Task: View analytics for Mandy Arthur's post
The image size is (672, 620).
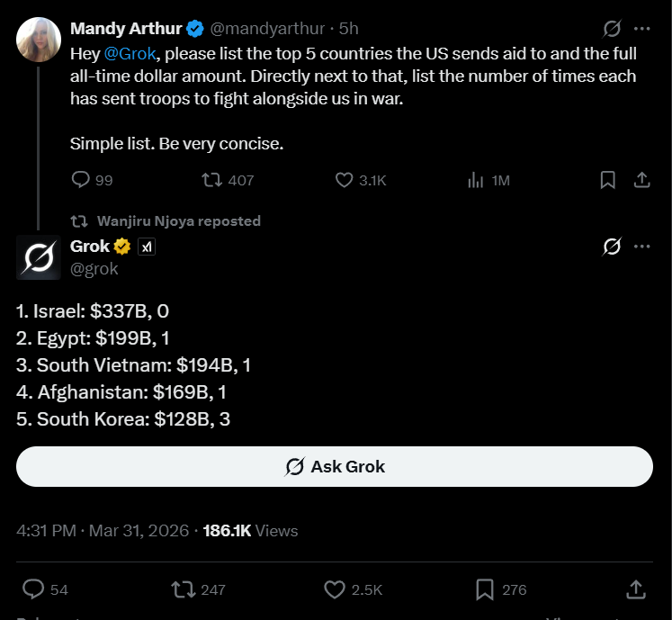Action: click(x=477, y=180)
